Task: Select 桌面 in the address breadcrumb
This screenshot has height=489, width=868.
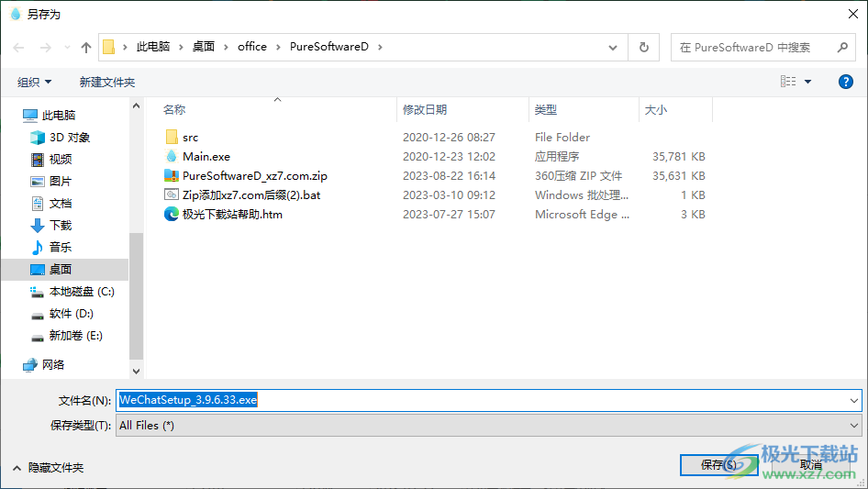Action: point(203,47)
